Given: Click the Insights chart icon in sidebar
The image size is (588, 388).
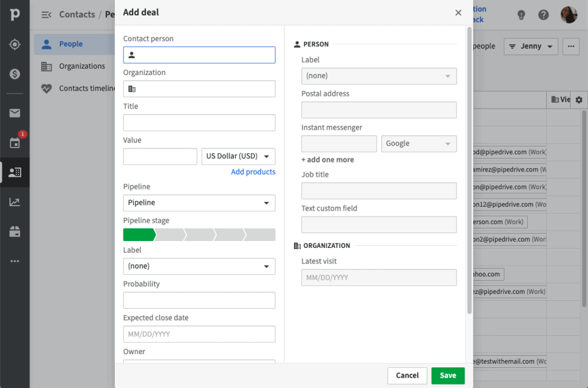Looking at the screenshot, I should [x=15, y=202].
